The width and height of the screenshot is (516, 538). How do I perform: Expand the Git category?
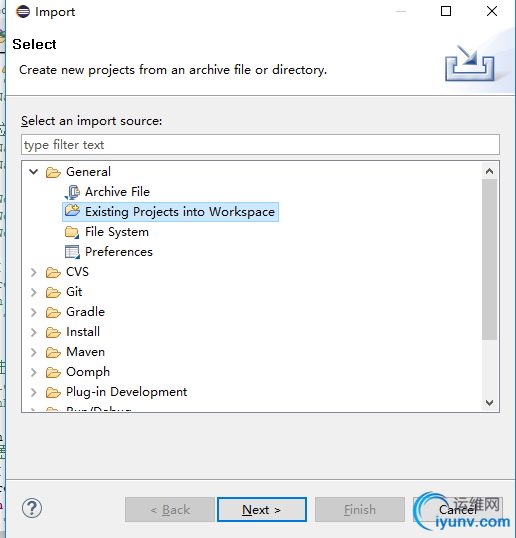click(x=34, y=292)
